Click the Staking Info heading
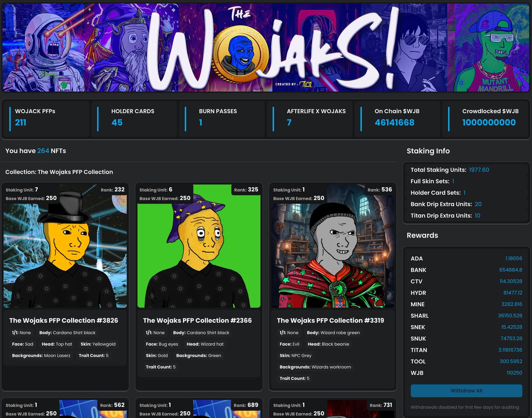532x418 pixels. (x=428, y=151)
